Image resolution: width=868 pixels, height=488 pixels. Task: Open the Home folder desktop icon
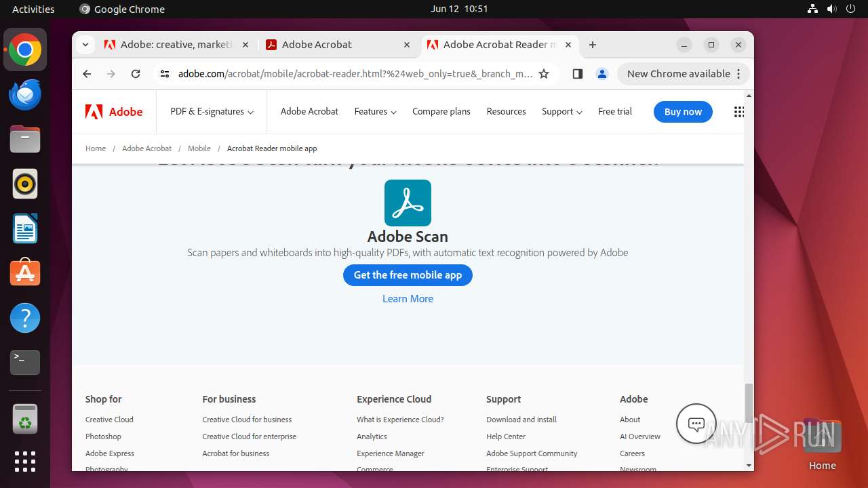tap(822, 445)
